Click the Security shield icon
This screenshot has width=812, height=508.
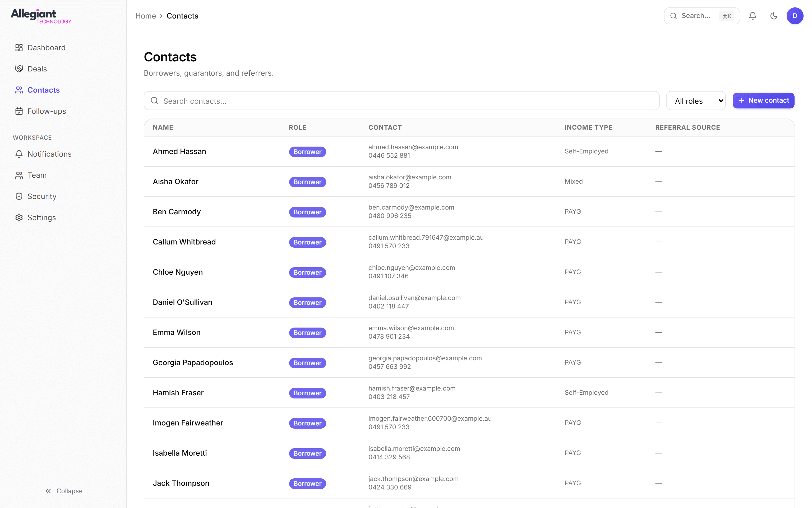point(19,196)
